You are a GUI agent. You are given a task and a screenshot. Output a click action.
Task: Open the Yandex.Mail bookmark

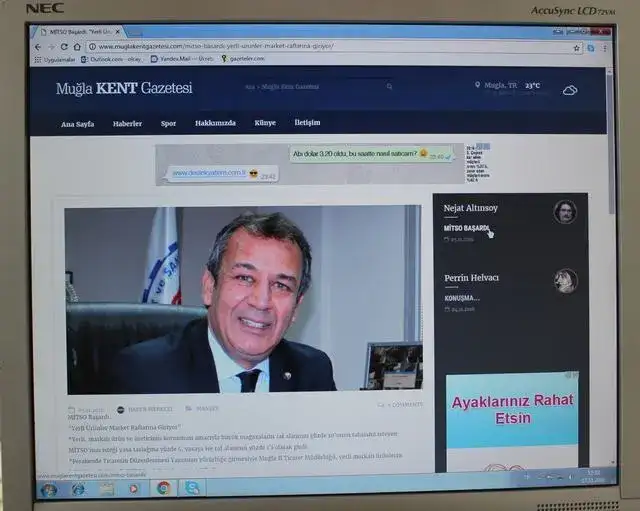[x=182, y=59]
